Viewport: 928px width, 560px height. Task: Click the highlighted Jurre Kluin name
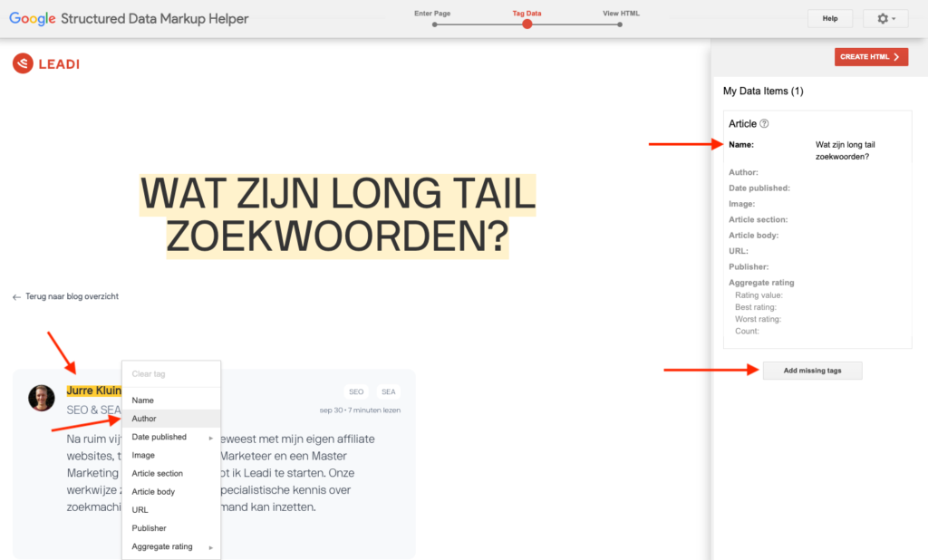tap(93, 391)
